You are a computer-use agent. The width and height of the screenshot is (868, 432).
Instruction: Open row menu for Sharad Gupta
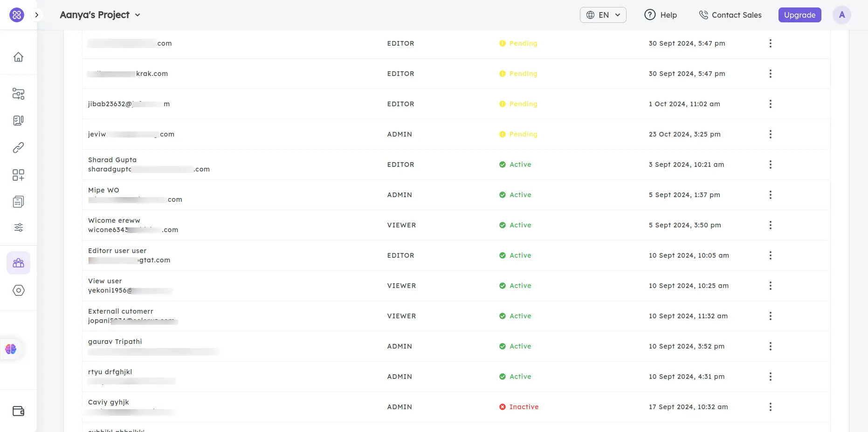click(771, 165)
